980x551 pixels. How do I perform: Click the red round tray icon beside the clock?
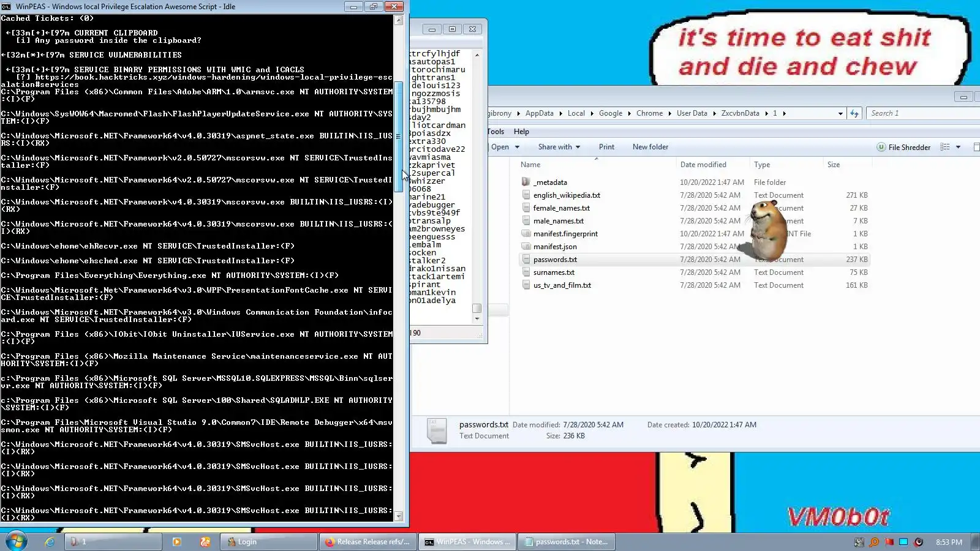pyautogui.click(x=918, y=542)
